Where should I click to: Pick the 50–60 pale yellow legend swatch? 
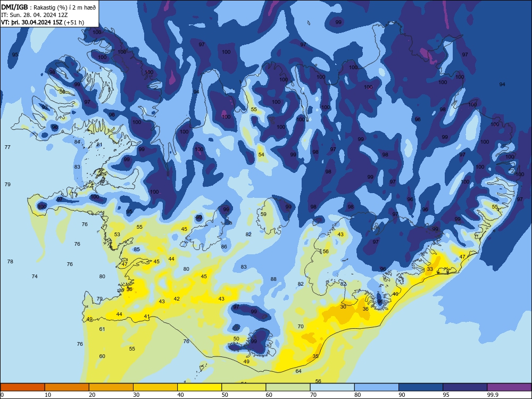244,387
